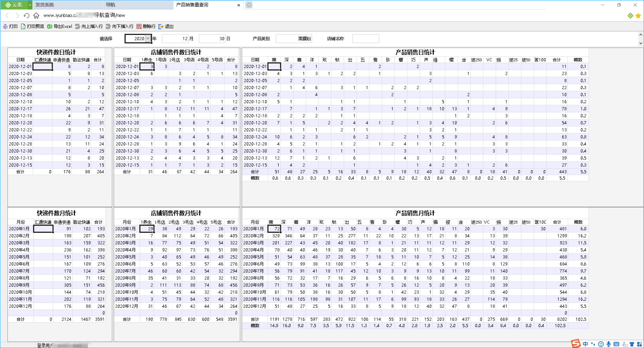Click the 快递件数月统计 table title
Viewport: 644px width, 348px height.
(x=56, y=213)
